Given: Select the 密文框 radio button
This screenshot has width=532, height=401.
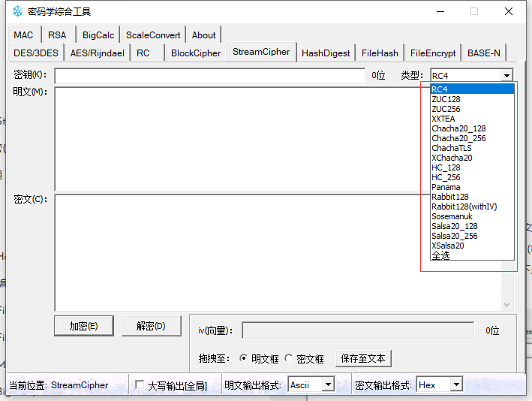Looking at the screenshot, I should pyautogui.click(x=289, y=358).
